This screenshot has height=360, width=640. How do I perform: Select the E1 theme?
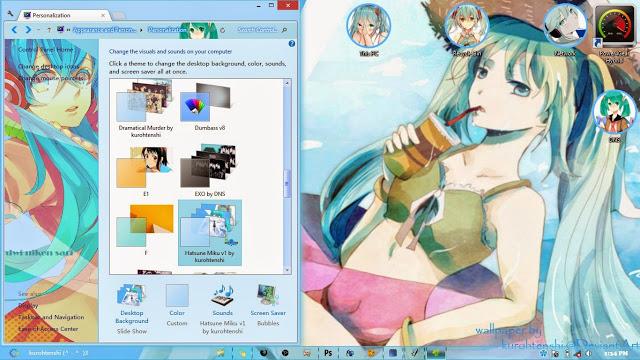tap(146, 171)
